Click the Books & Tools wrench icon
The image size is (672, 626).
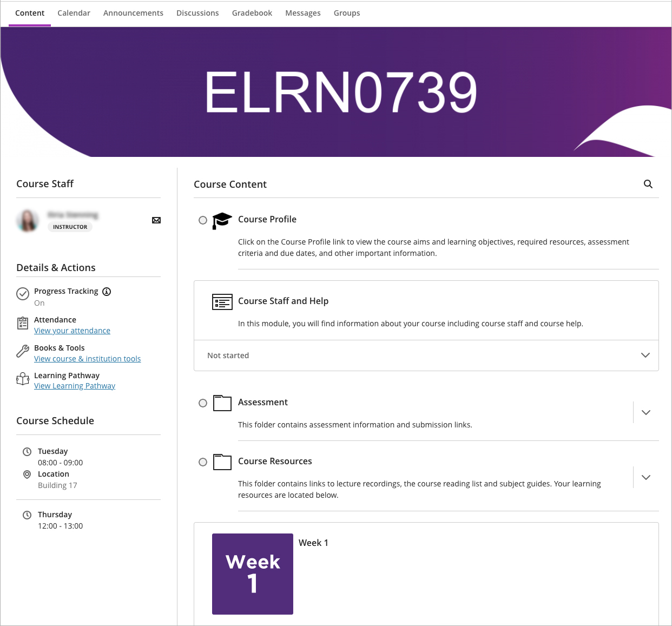[x=23, y=351]
